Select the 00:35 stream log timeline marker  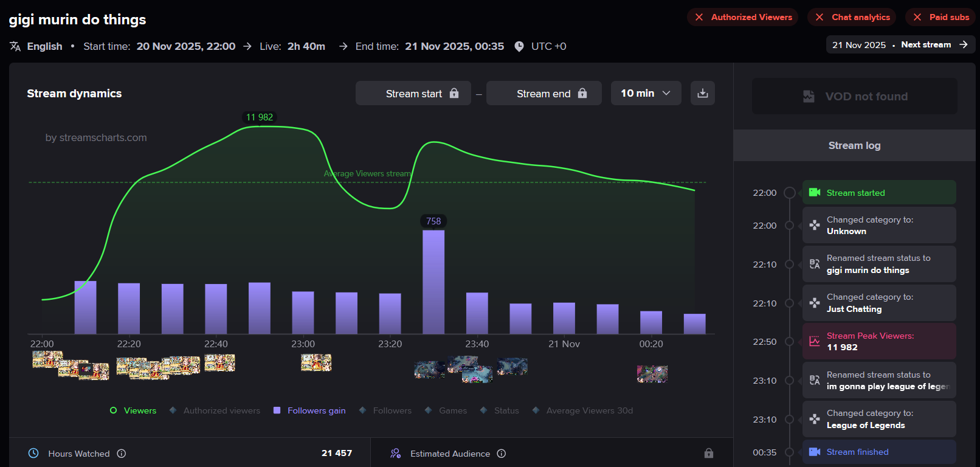[x=789, y=452]
